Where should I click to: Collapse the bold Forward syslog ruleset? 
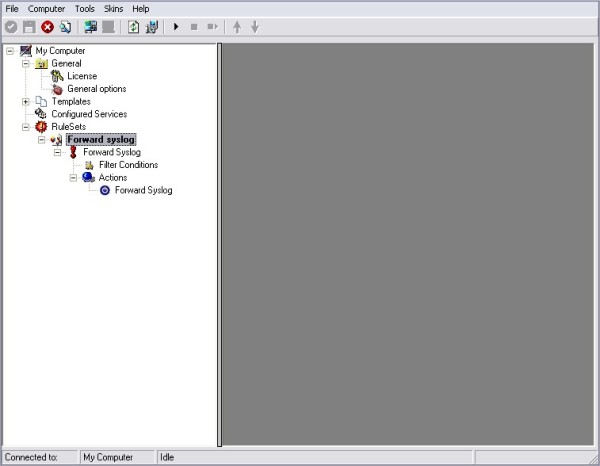pyautogui.click(x=41, y=140)
